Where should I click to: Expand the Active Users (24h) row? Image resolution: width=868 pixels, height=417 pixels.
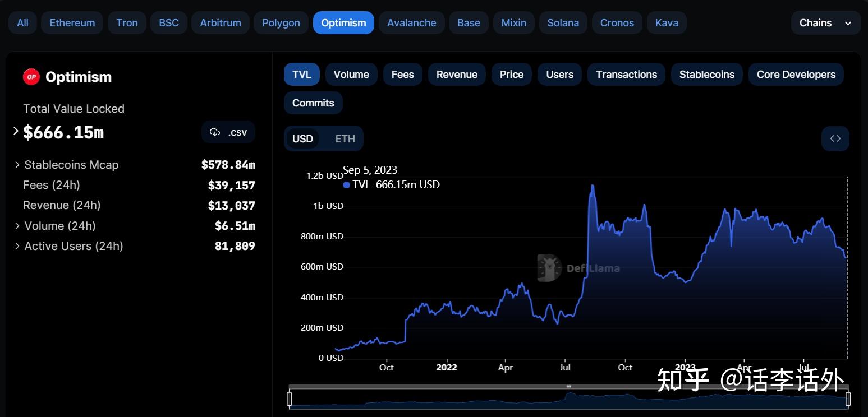click(x=17, y=246)
